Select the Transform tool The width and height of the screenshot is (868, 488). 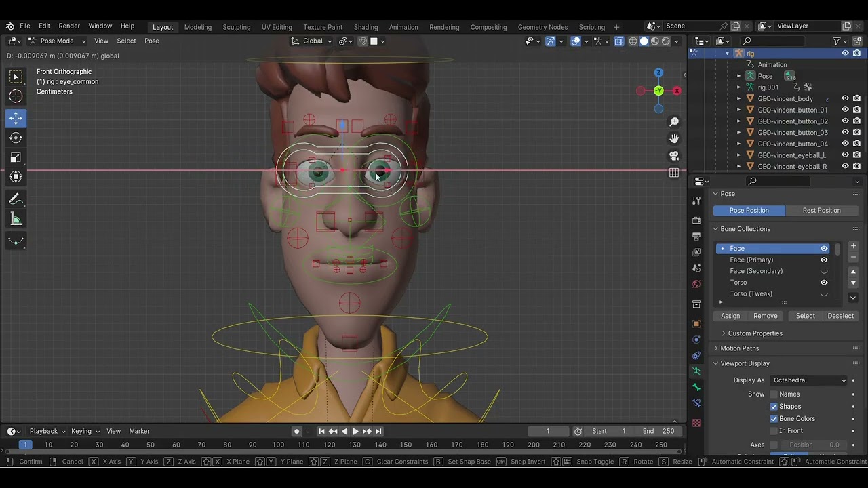coord(16,177)
